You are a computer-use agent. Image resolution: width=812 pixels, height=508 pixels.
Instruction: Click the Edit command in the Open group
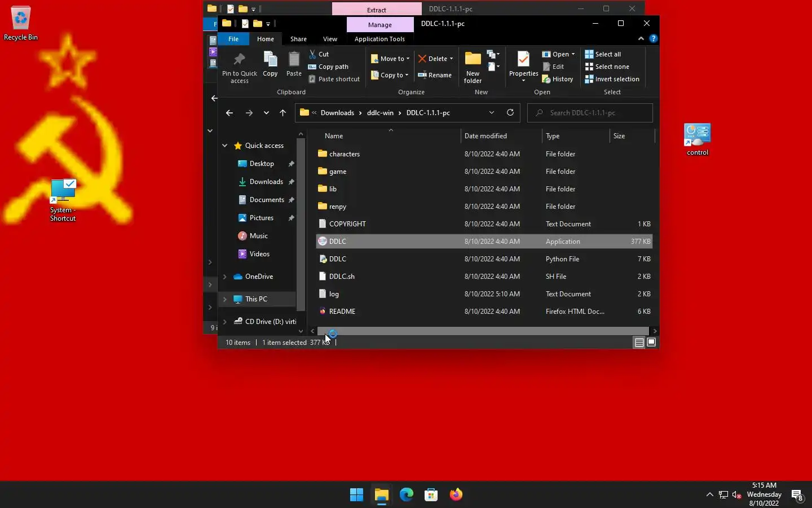pyautogui.click(x=553, y=67)
